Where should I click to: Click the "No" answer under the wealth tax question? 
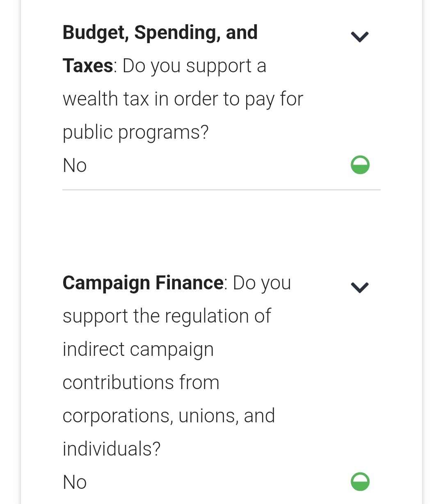[x=75, y=166]
